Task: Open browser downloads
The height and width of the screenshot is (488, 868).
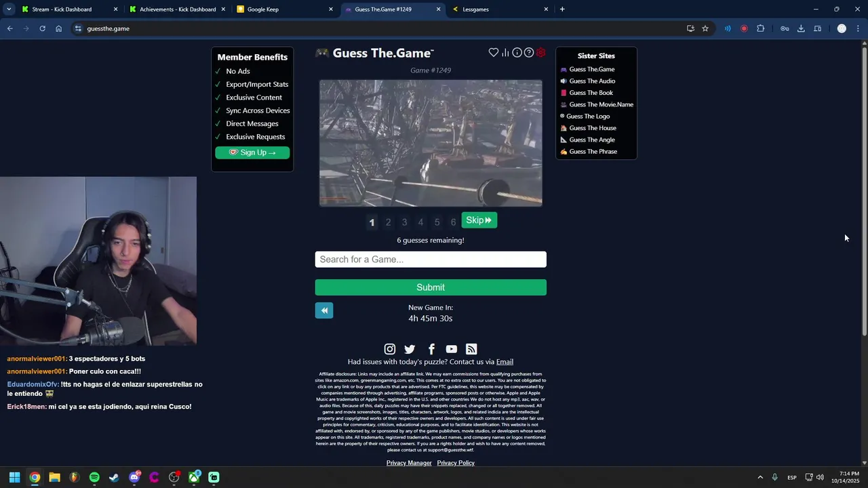Action: 801,28
